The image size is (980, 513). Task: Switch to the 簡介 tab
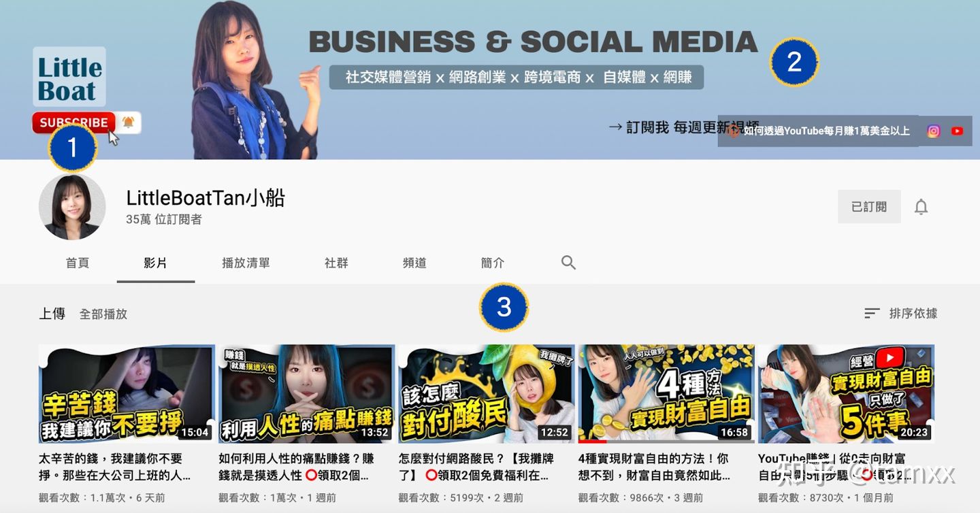click(492, 261)
